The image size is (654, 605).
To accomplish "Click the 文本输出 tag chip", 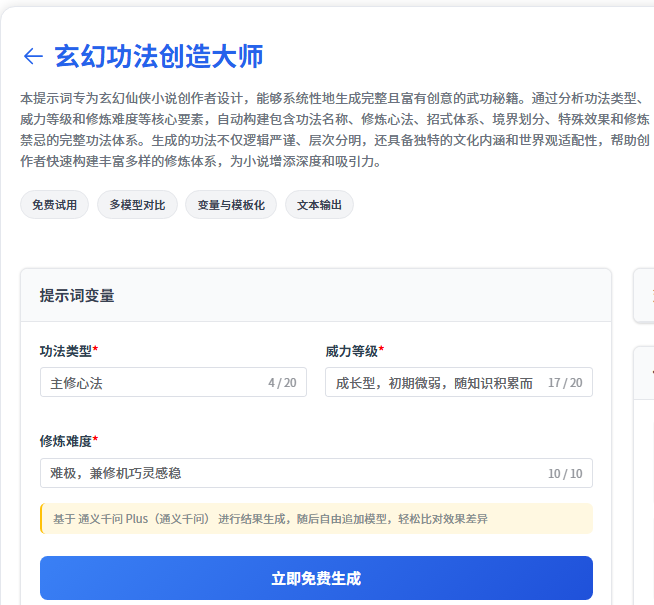I will coord(319,205).
